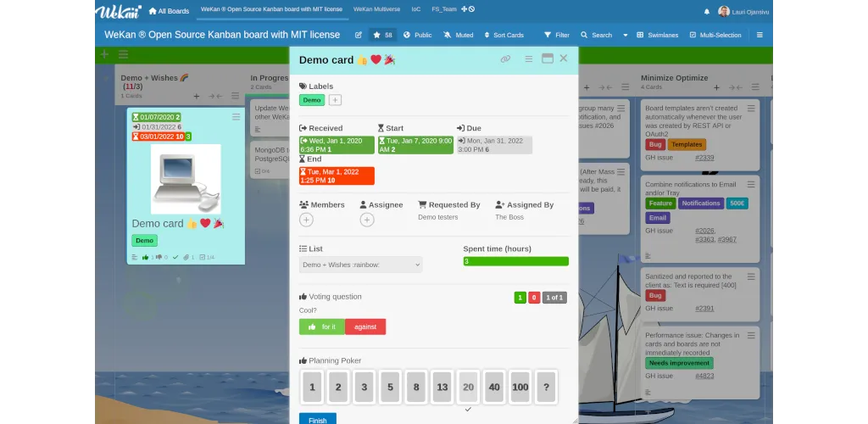868x424 pixels.
Task: Open the Demo card minicard menu
Action: 236,117
